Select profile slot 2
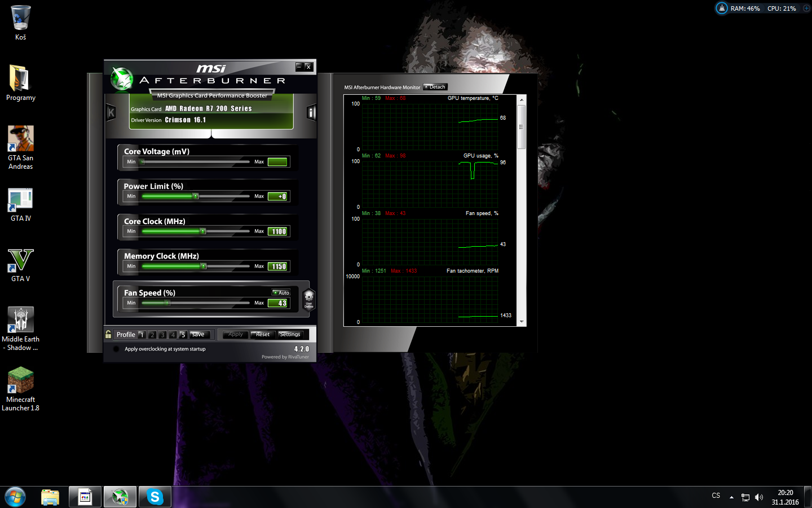 (x=152, y=335)
